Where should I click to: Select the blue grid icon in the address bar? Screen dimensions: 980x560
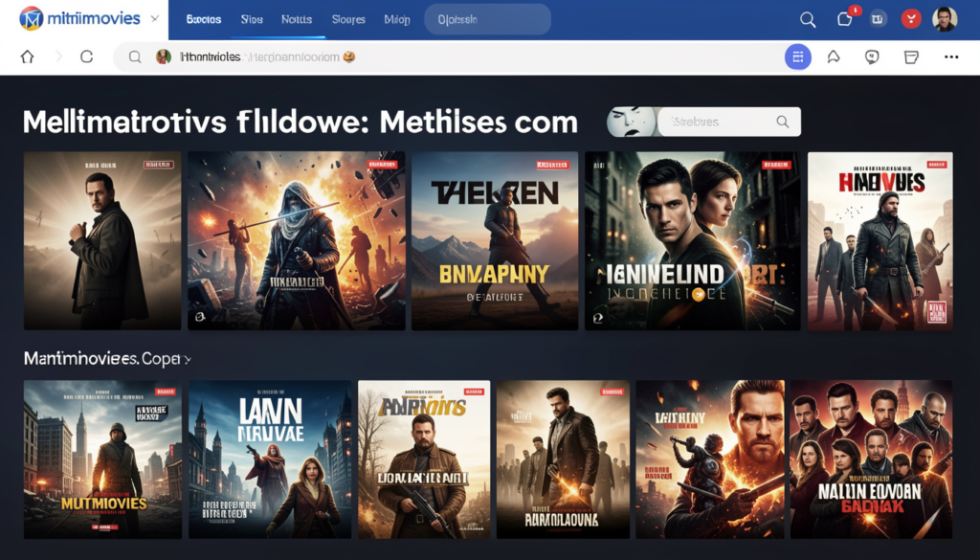pos(797,56)
